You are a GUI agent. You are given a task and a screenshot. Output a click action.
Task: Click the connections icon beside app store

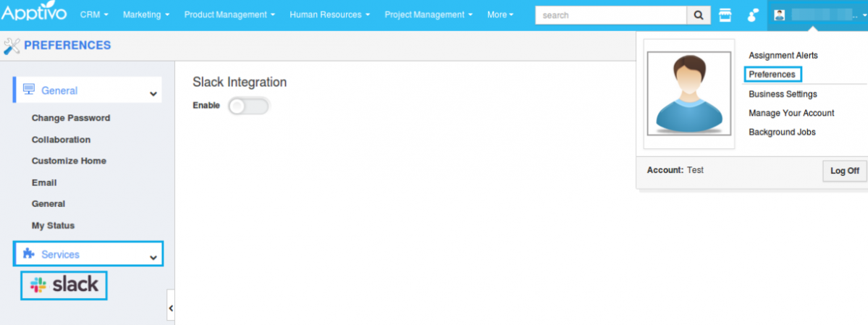pos(752,15)
